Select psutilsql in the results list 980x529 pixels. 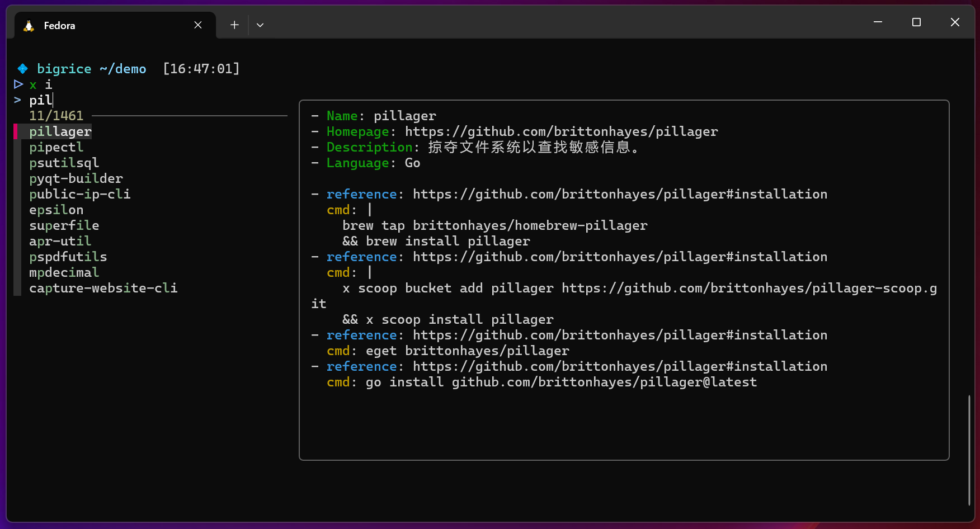[64, 163]
